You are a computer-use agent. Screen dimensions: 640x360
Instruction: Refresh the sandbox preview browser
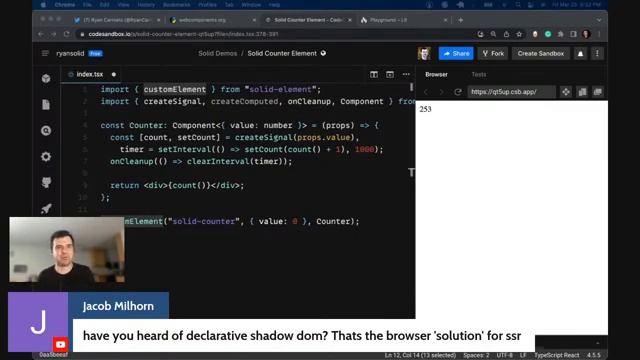click(458, 92)
